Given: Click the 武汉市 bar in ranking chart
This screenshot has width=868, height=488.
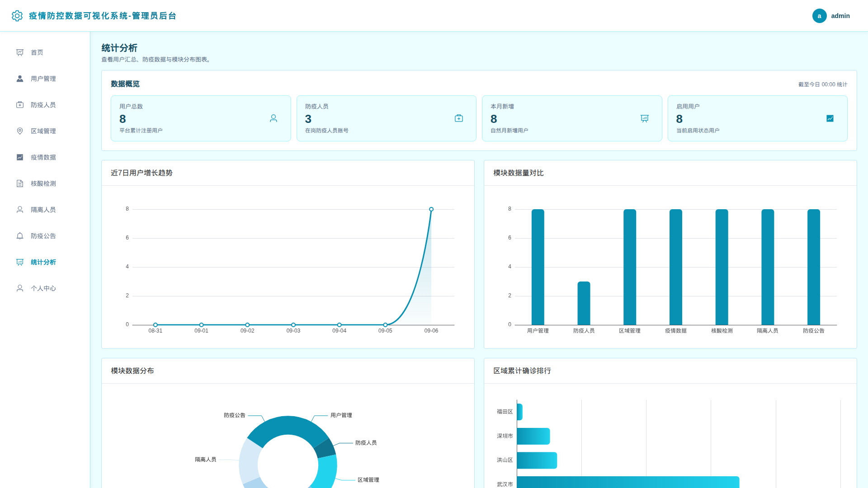Looking at the screenshot, I should click(x=628, y=482).
